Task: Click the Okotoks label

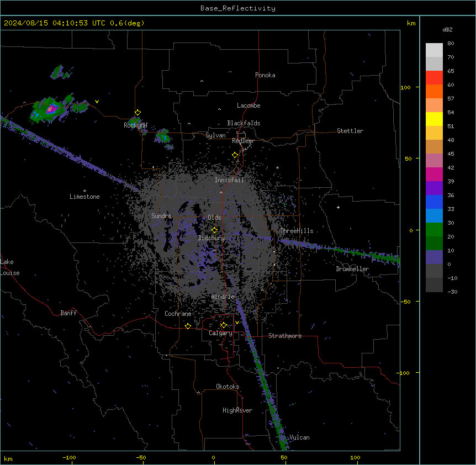Action: (228, 387)
